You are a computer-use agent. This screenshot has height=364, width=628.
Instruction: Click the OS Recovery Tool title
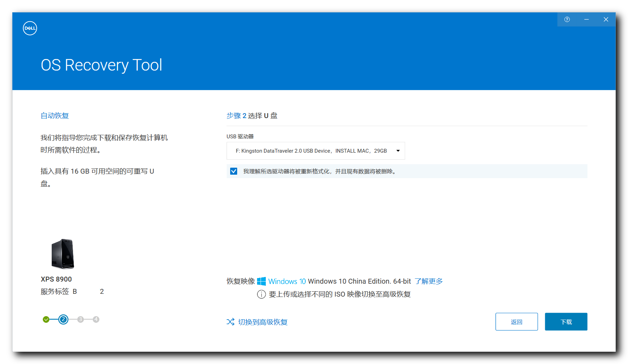tap(102, 65)
